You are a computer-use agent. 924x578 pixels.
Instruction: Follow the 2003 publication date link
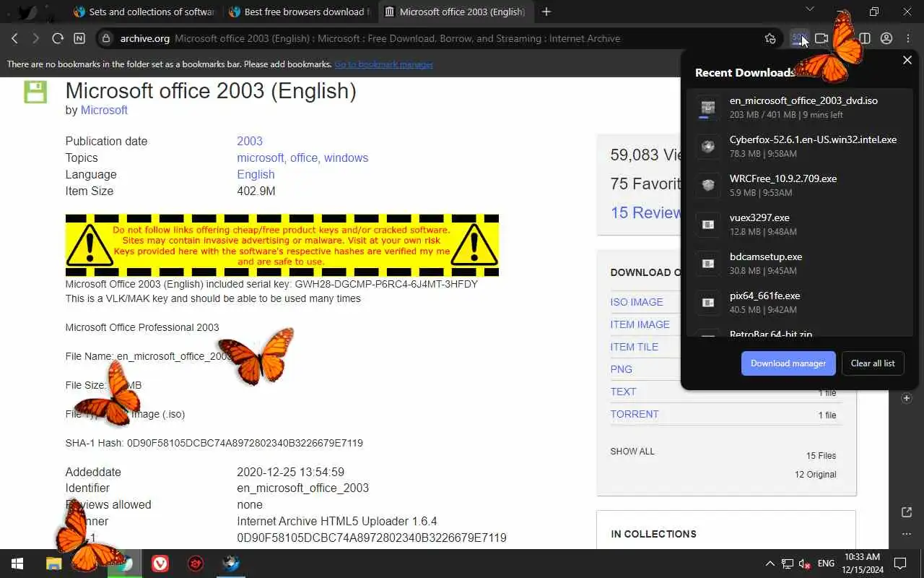tap(250, 141)
